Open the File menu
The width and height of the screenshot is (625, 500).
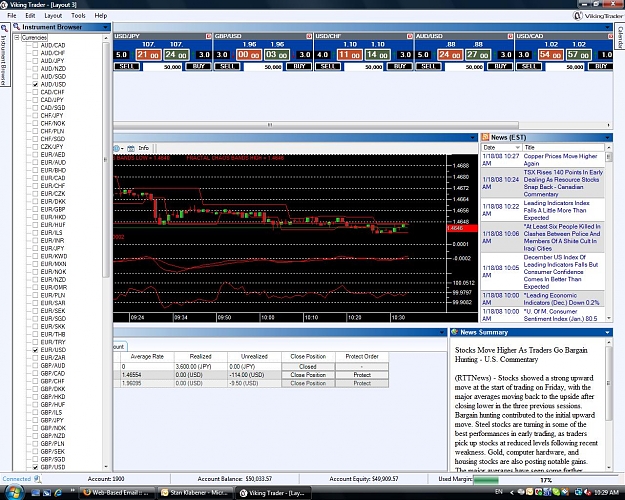(12, 16)
